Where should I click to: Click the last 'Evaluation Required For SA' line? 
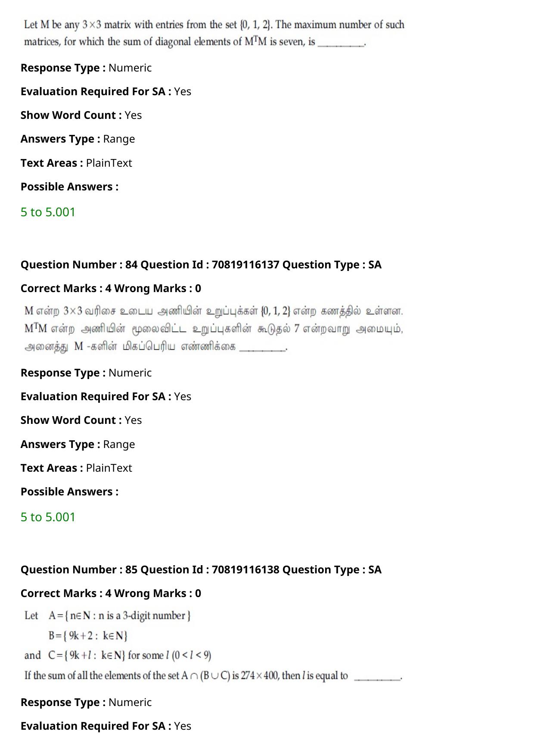106,726
